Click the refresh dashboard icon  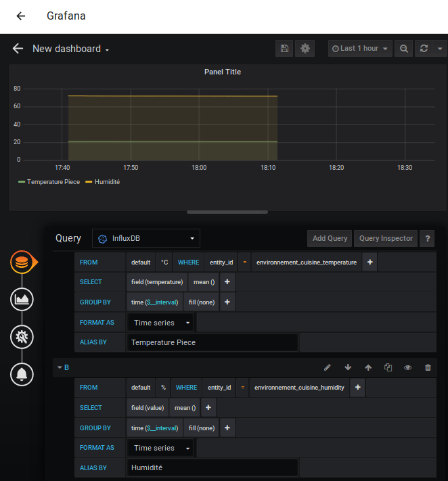pyautogui.click(x=424, y=49)
